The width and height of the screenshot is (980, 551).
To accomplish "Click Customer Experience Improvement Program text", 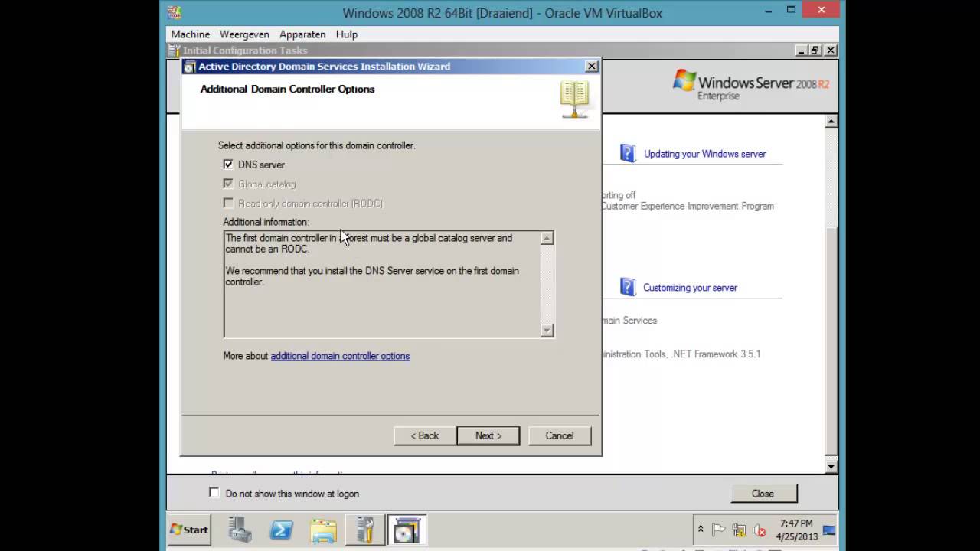I will [688, 206].
